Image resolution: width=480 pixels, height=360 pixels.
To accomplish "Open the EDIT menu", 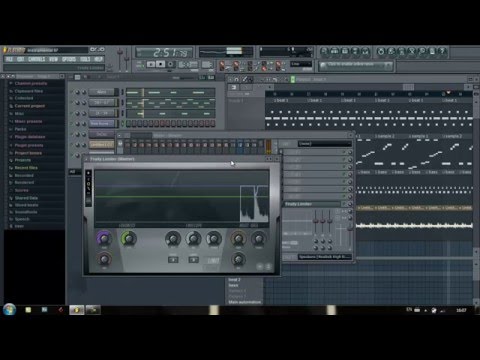I will click(21, 59).
